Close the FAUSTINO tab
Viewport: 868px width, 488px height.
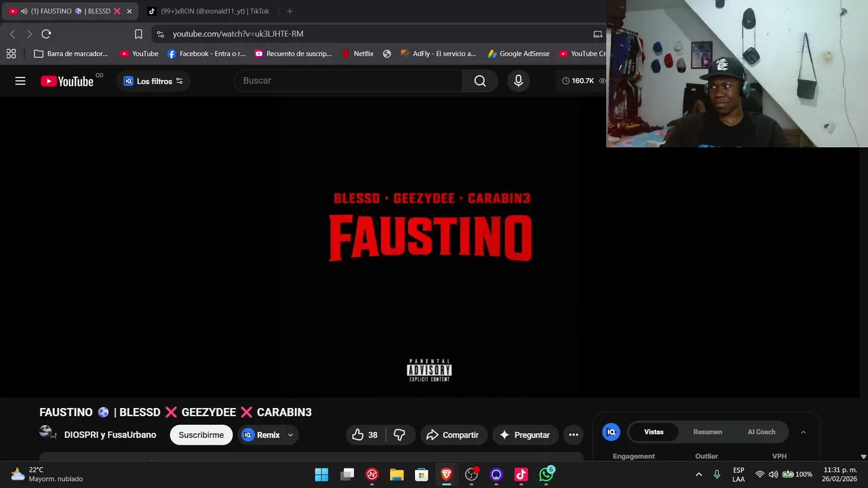[x=129, y=12]
